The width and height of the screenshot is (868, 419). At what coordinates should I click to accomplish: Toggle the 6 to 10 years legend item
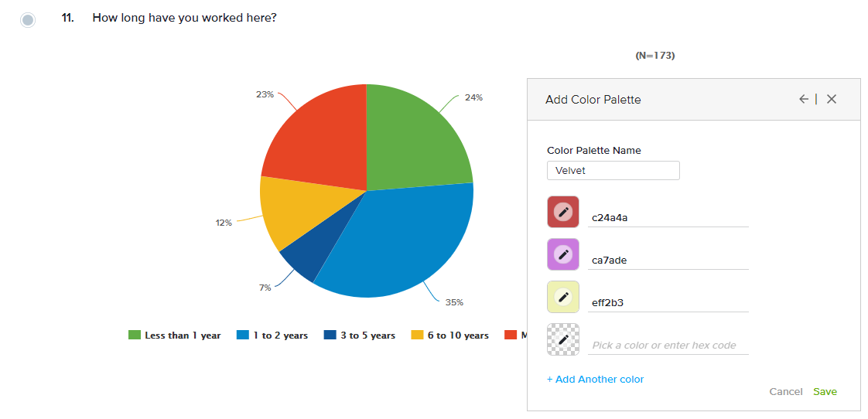[450, 336]
